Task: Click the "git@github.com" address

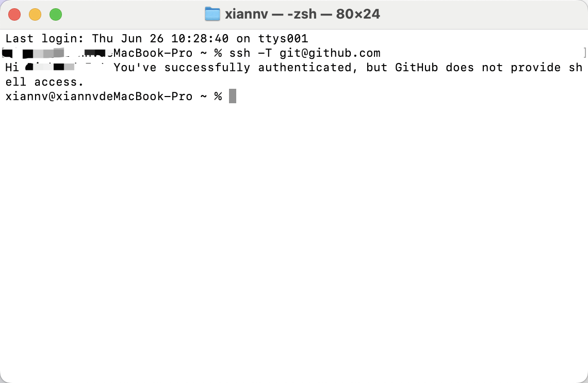Action: pos(330,53)
